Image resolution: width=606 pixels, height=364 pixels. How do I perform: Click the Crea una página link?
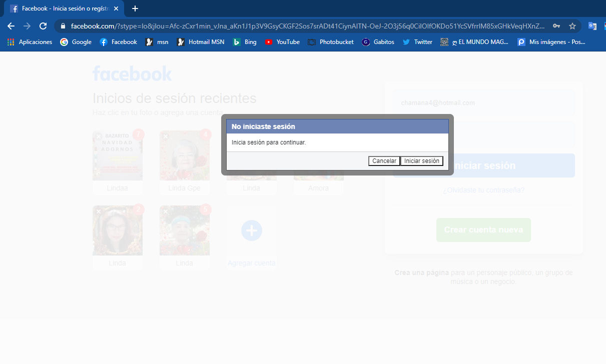click(421, 272)
